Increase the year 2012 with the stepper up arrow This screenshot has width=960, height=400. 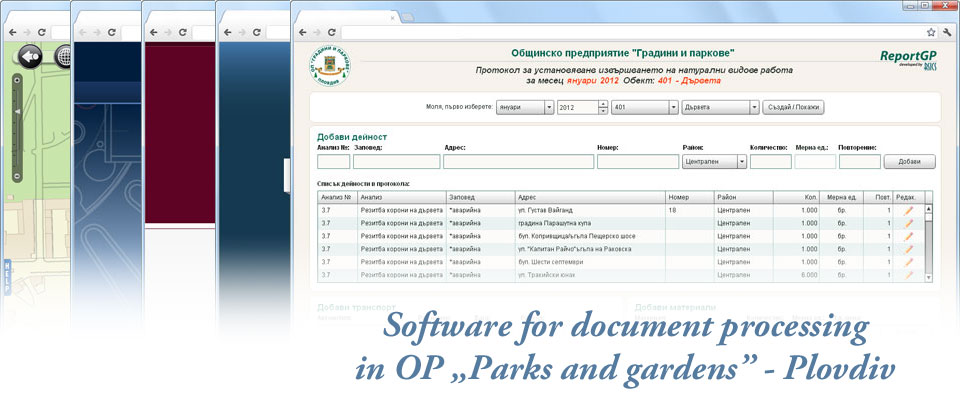click(x=603, y=104)
